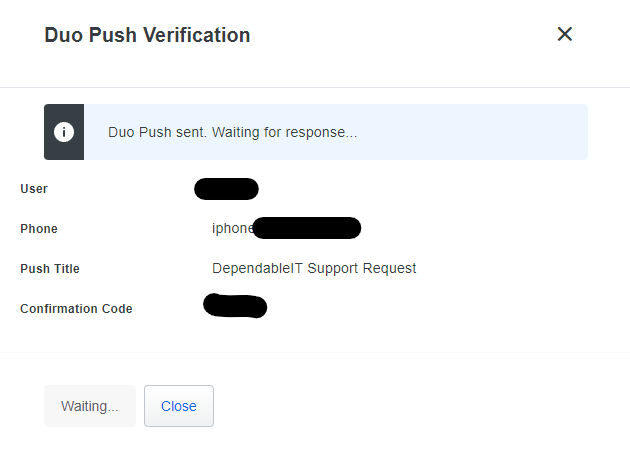The width and height of the screenshot is (630, 455).
Task: Click the Waiting for response text
Action: coord(284,132)
